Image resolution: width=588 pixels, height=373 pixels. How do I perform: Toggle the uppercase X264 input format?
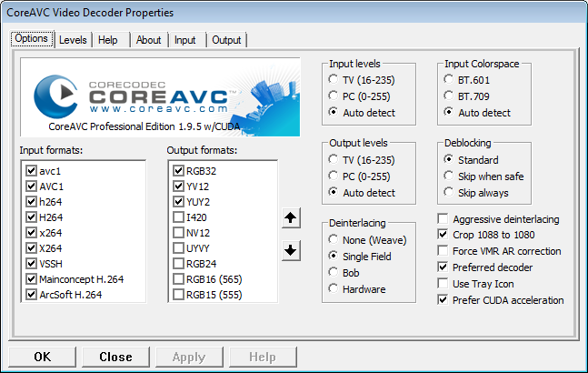click(x=31, y=248)
